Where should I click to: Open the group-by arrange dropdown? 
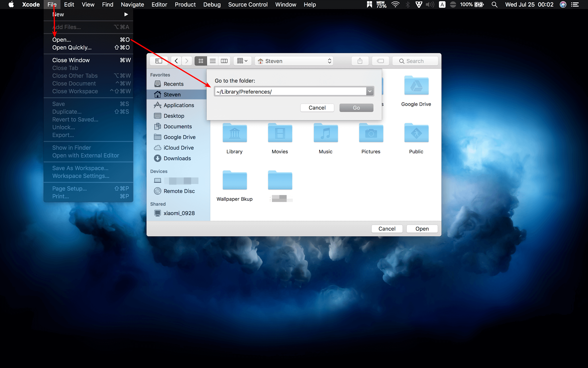242,61
